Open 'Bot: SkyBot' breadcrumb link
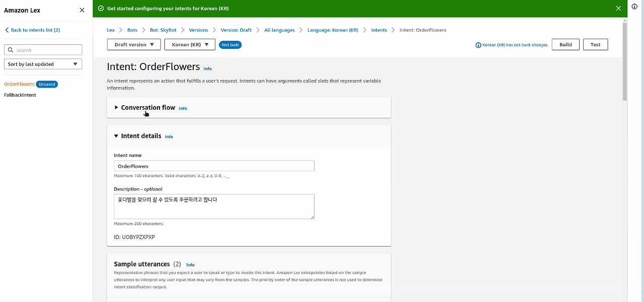 163,30
